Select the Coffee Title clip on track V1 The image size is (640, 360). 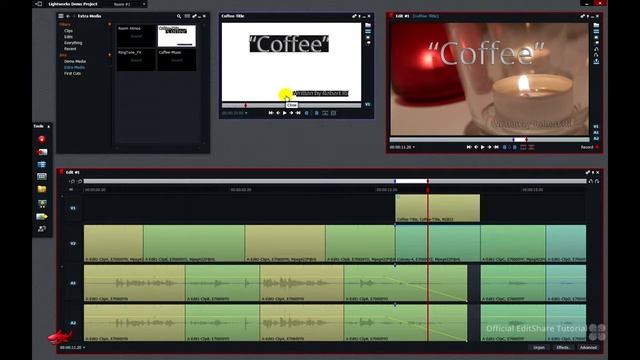(x=438, y=208)
